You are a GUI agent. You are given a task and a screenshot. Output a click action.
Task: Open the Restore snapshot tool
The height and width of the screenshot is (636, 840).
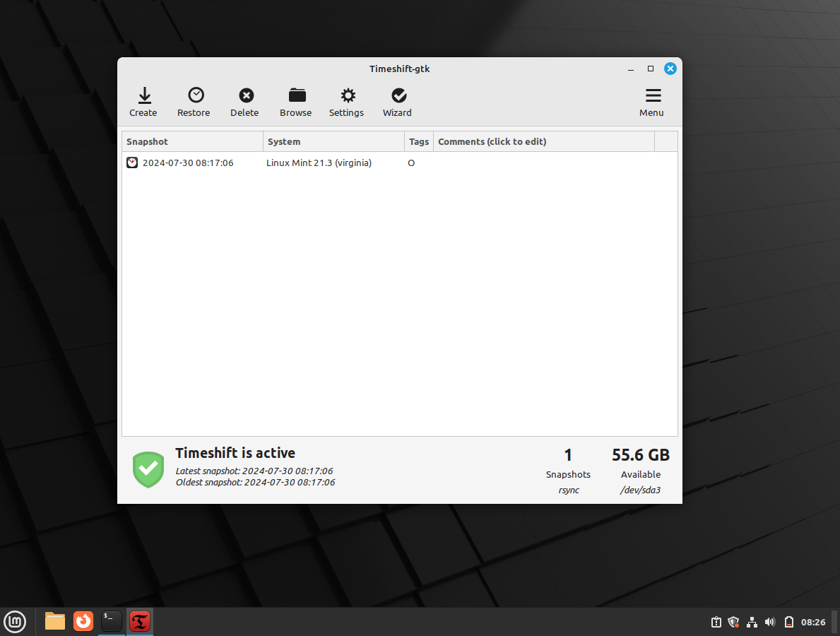194,102
